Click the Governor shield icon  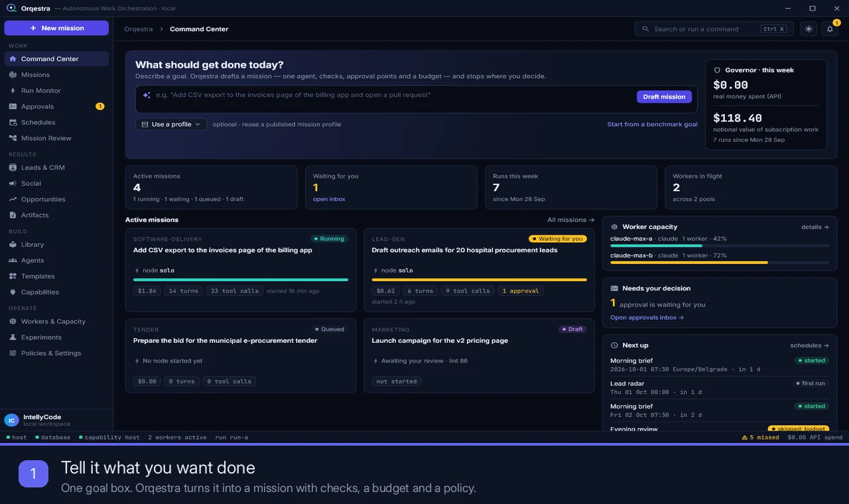[717, 70]
